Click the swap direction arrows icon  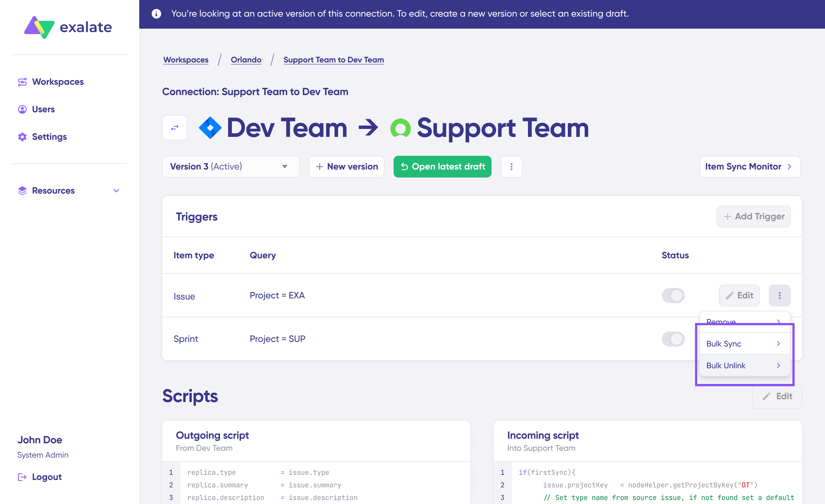click(174, 127)
